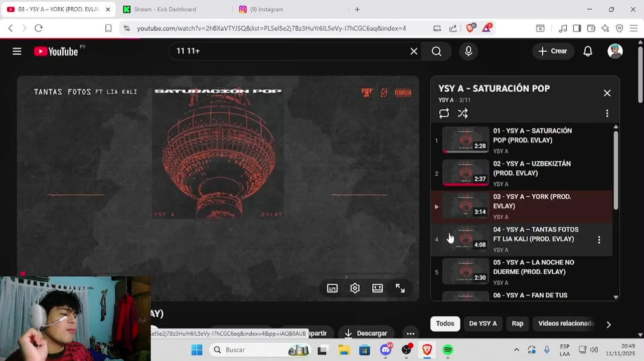Click the install app icon in the address bar
644x361 pixels.
pyautogui.click(x=437, y=29)
